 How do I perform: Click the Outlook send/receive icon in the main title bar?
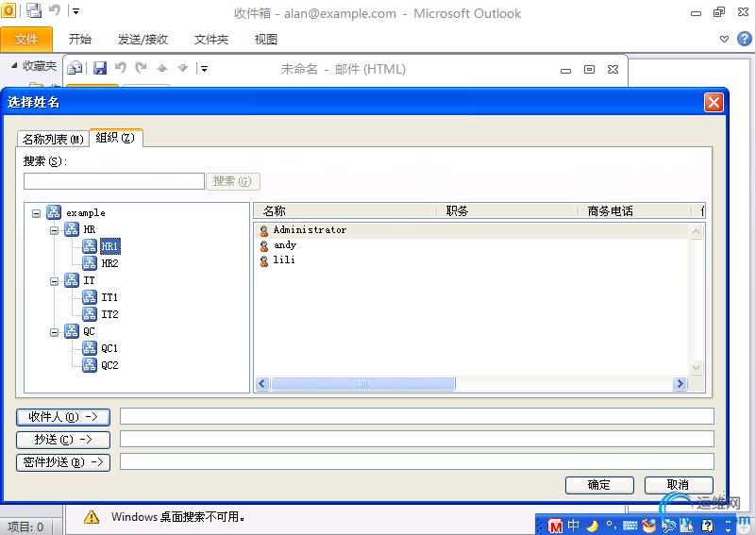[34, 10]
